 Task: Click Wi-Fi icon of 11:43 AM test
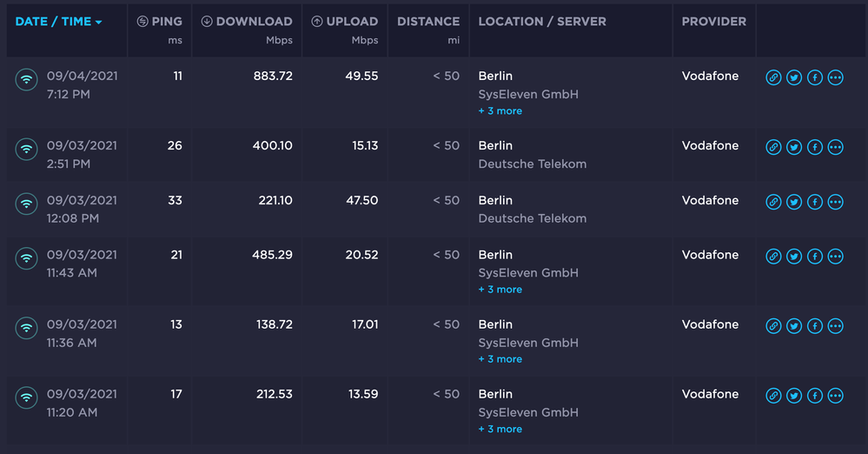coord(27,258)
